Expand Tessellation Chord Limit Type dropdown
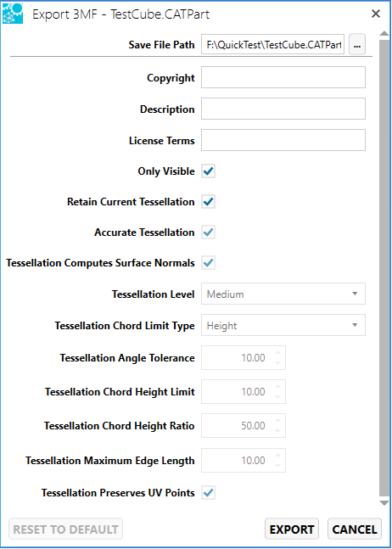Image resolution: width=392 pixels, height=549 pixels. (283, 325)
